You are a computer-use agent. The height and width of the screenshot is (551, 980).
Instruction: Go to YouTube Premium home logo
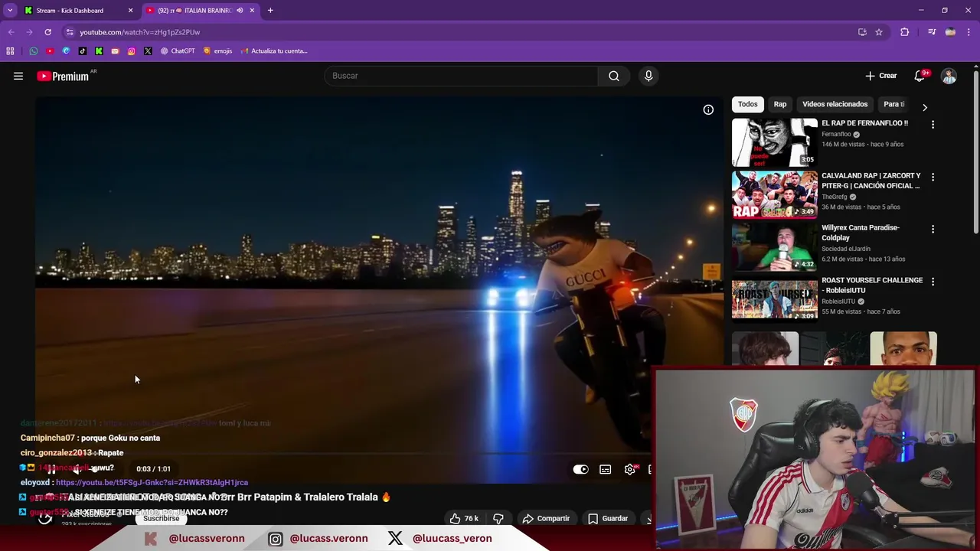63,76
